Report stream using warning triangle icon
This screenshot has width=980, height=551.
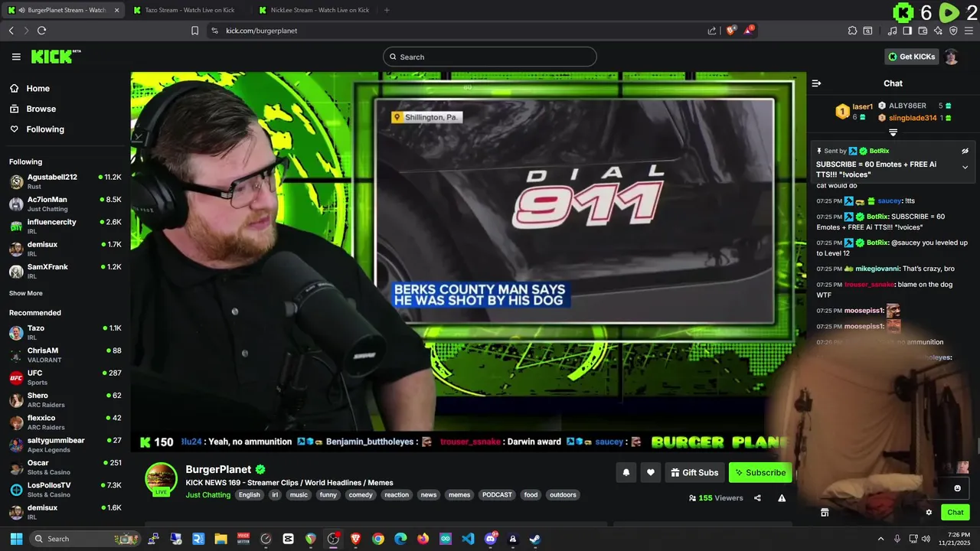point(782,498)
